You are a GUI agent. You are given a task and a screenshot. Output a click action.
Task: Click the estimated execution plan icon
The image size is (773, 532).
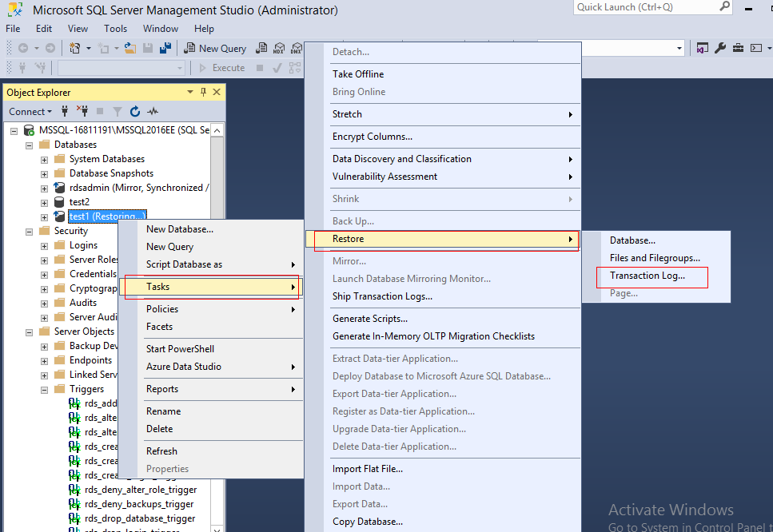pyautogui.click(x=295, y=68)
